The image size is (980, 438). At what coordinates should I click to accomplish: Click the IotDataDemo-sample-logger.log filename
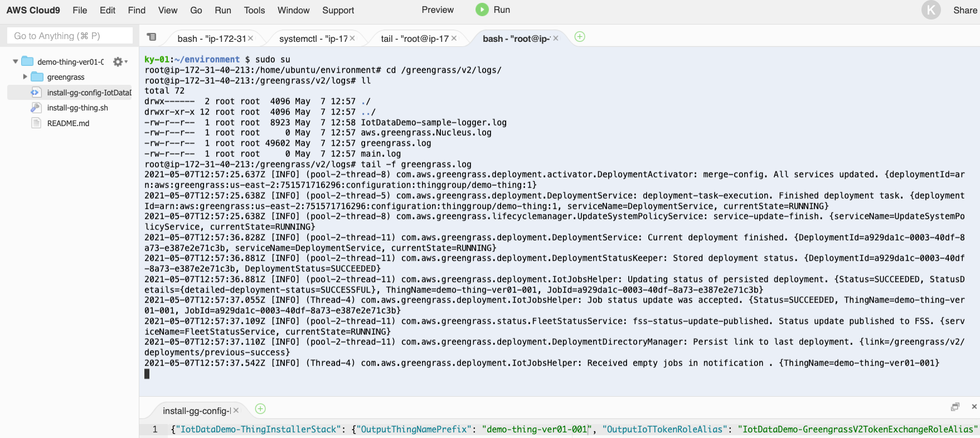pyautogui.click(x=434, y=122)
